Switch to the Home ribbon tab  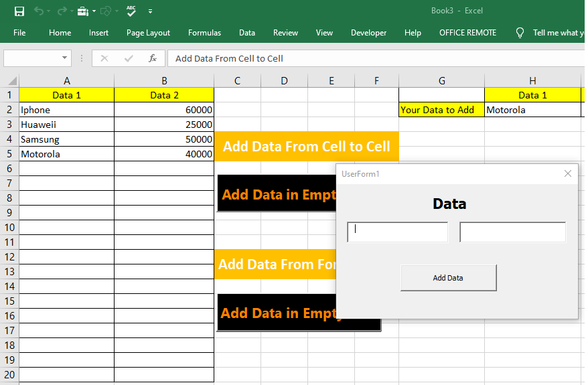pyautogui.click(x=60, y=33)
